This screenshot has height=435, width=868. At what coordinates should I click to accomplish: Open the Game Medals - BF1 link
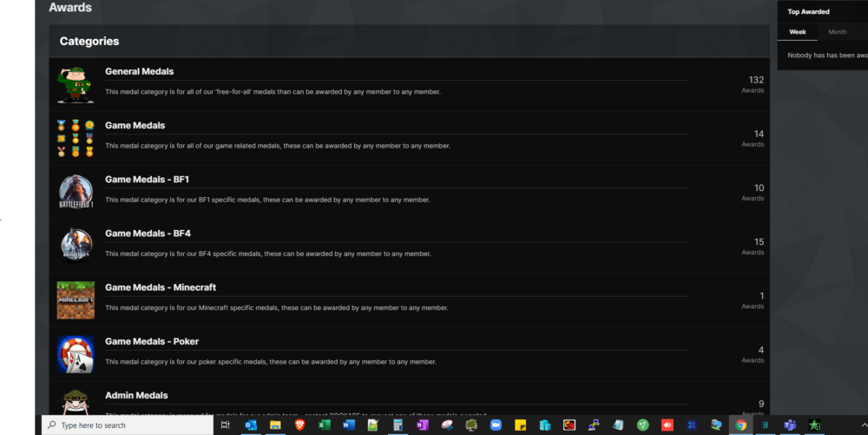click(147, 180)
